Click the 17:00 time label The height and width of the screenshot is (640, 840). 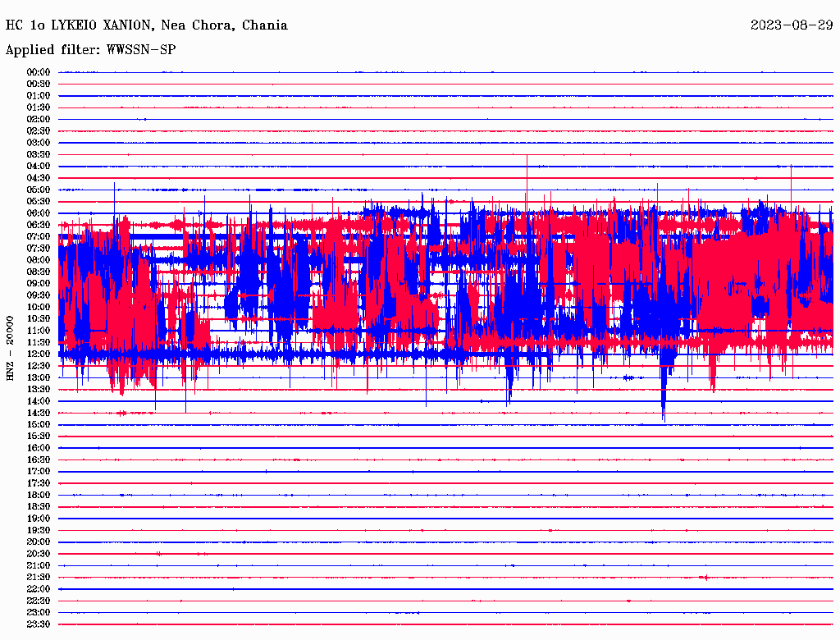click(x=39, y=472)
